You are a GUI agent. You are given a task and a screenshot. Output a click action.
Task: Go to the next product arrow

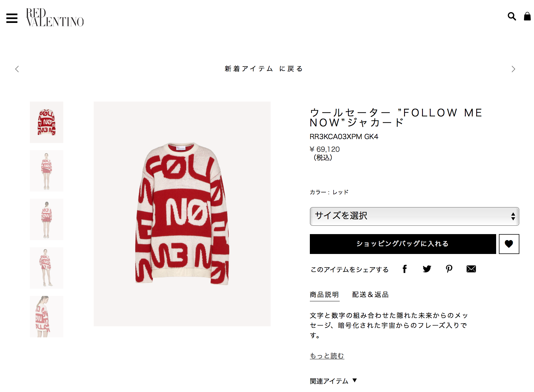[x=513, y=69]
